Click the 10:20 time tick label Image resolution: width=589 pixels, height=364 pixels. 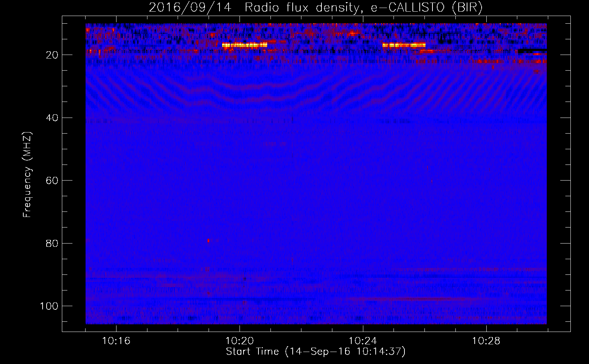click(x=240, y=341)
